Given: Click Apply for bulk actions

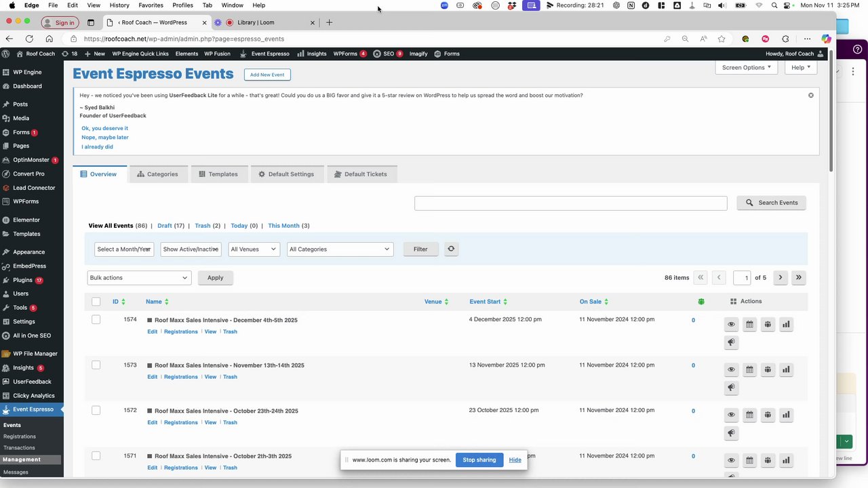Looking at the screenshot, I should point(215,277).
